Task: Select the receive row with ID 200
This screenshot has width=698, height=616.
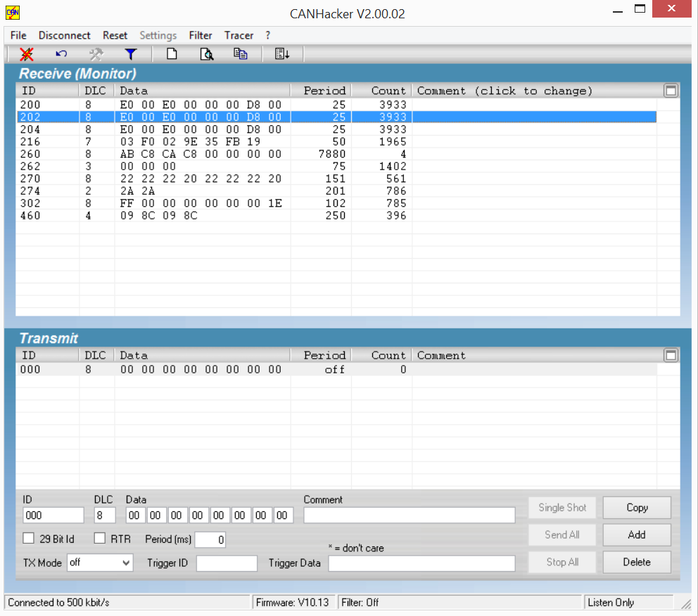Action: [336, 105]
